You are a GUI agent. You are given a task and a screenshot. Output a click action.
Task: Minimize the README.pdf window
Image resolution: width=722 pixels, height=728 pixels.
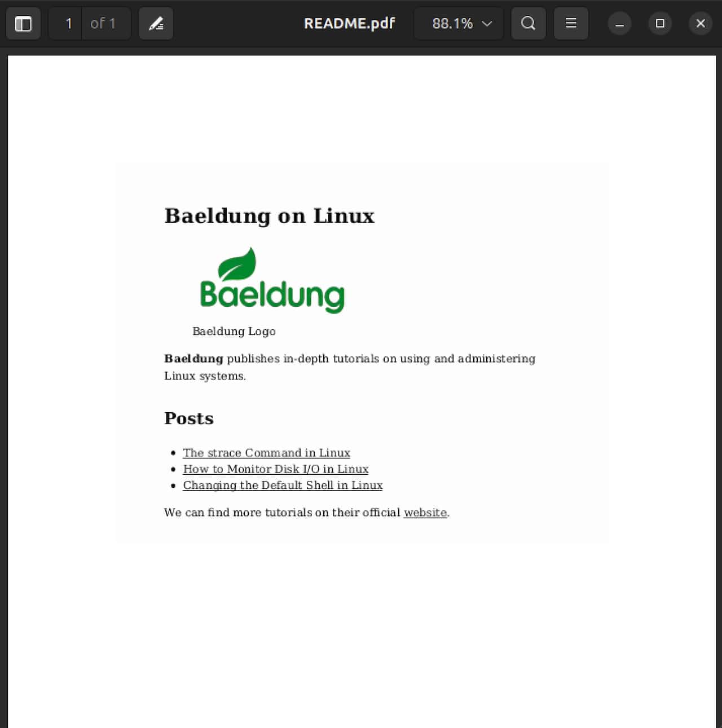[x=619, y=24]
